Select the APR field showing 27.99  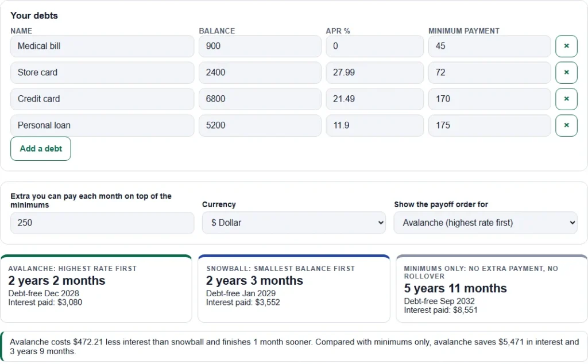[x=374, y=72]
